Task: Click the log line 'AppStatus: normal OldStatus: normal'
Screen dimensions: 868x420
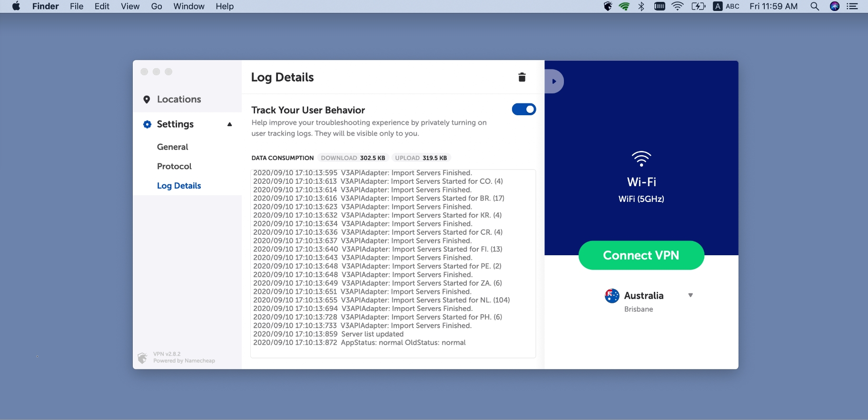Action: click(x=359, y=343)
